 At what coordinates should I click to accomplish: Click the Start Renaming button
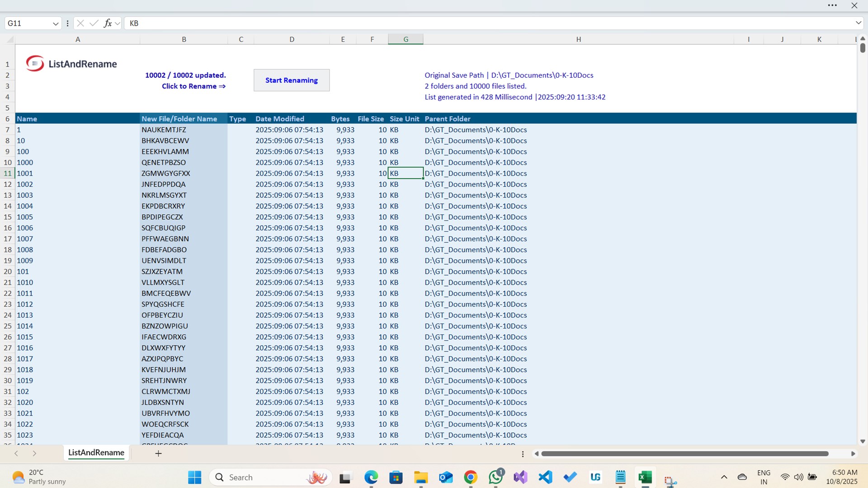pyautogui.click(x=292, y=80)
